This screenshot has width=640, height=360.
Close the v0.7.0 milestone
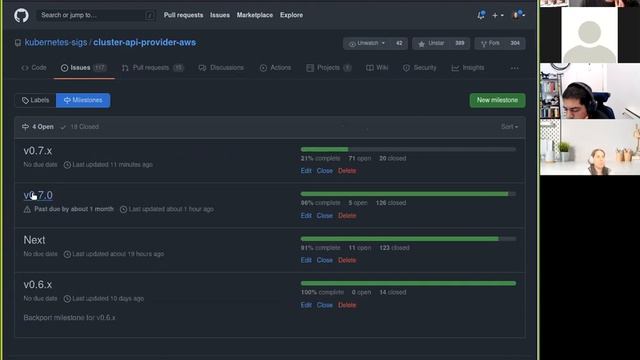click(325, 216)
